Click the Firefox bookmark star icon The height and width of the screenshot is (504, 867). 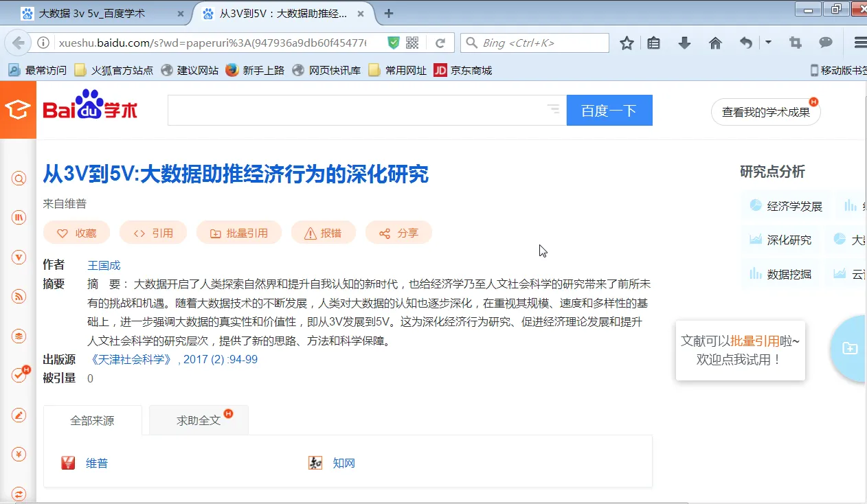pos(627,43)
